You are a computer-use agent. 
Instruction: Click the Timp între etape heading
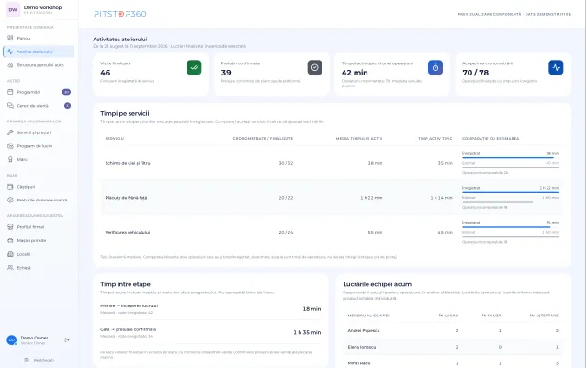pos(125,284)
